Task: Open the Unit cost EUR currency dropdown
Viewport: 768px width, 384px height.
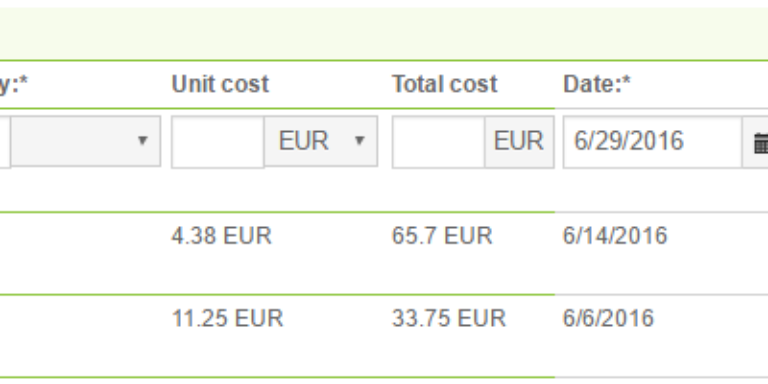Action: click(x=321, y=142)
